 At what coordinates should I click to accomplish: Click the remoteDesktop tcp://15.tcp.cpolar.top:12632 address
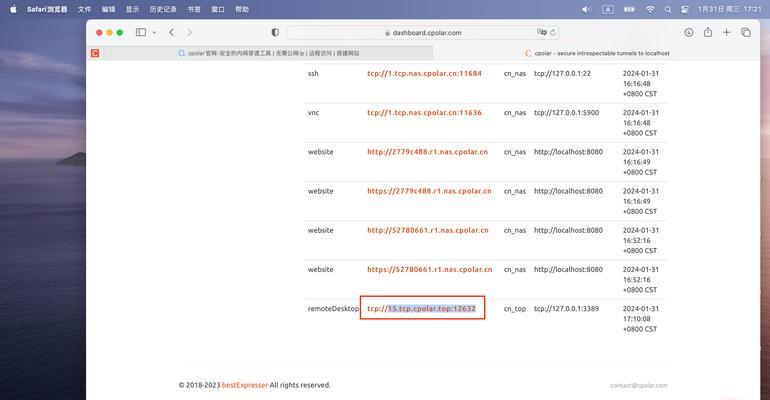[x=421, y=309]
